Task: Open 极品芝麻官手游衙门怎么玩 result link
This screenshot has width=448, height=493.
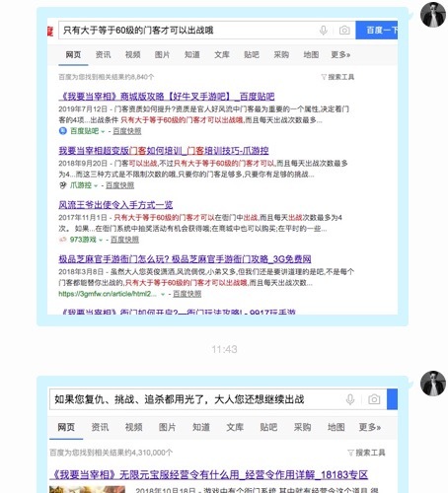Action: point(185,259)
